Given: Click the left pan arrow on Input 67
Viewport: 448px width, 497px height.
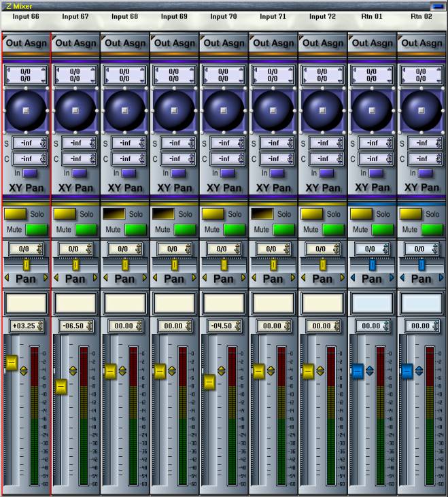Looking at the screenshot, I should point(56,278).
